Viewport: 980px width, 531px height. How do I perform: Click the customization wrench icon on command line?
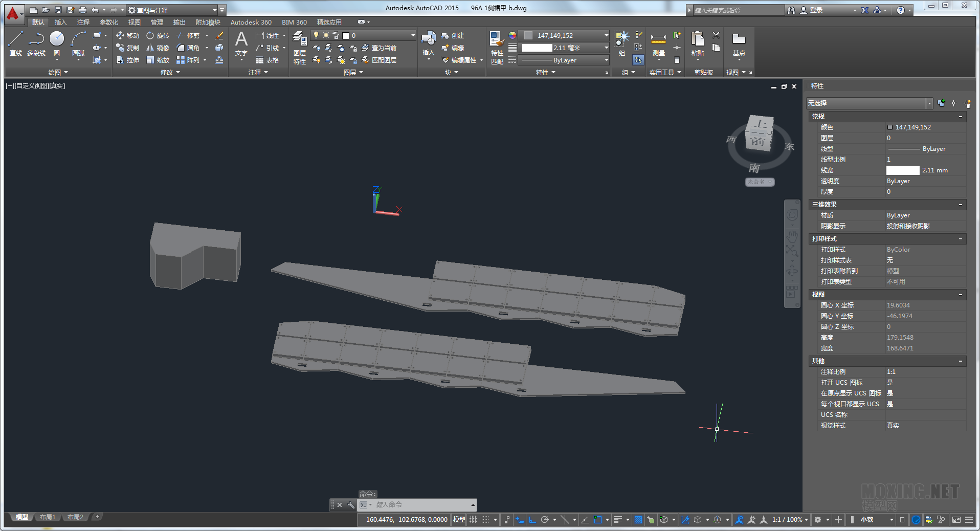pos(351,505)
